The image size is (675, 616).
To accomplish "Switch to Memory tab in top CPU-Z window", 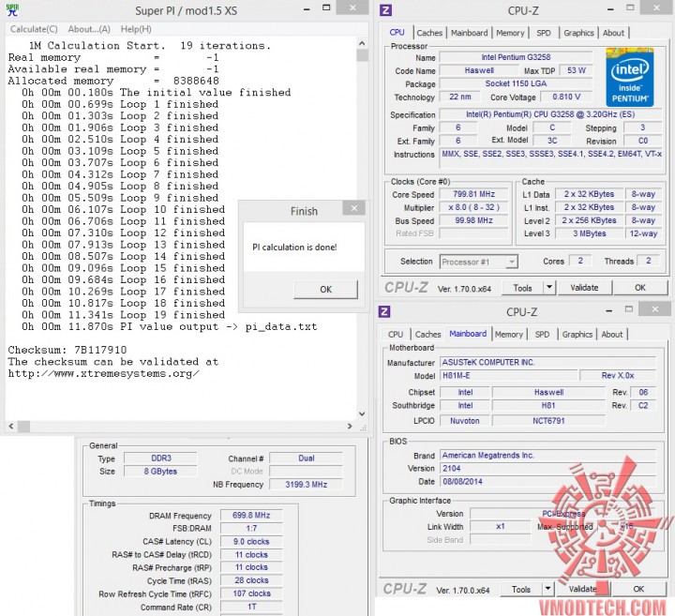I will click(x=510, y=33).
